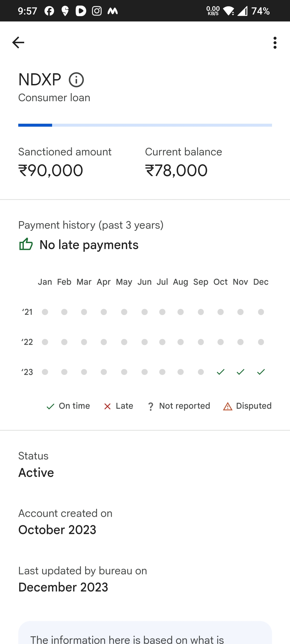Tap the info icon beside NDXP
The height and width of the screenshot is (644, 290).
[76, 80]
